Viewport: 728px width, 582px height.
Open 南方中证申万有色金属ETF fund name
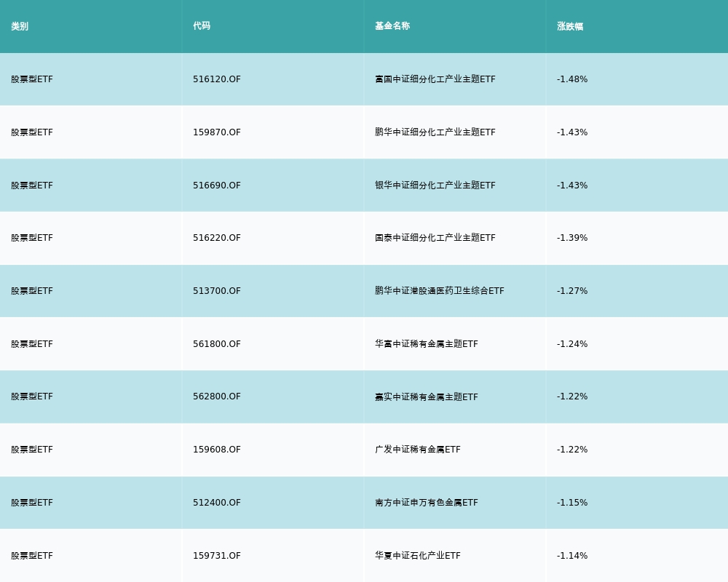427,503
